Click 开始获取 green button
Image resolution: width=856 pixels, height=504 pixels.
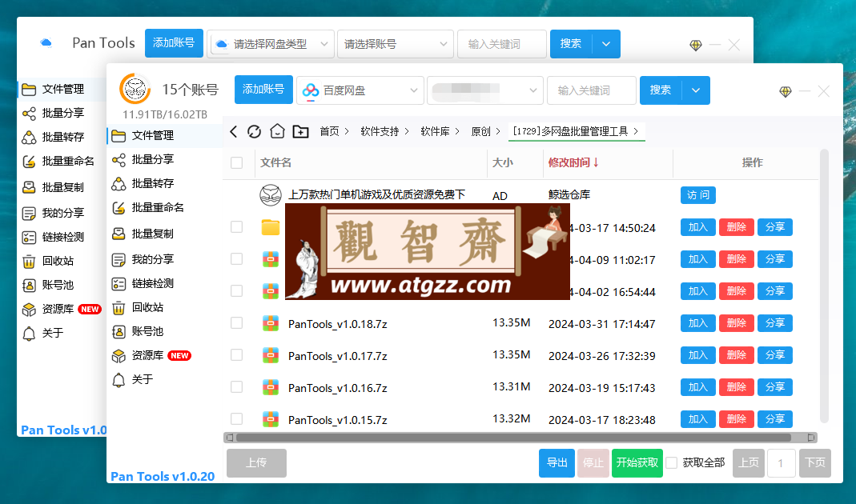tap(637, 463)
